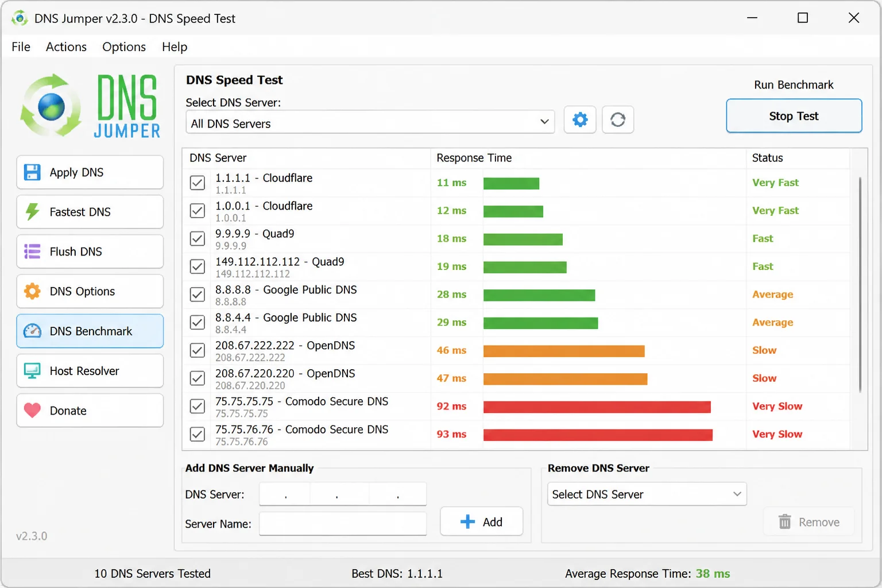
Task: Click the monitor icon for Host Resolver
Action: coord(32,371)
